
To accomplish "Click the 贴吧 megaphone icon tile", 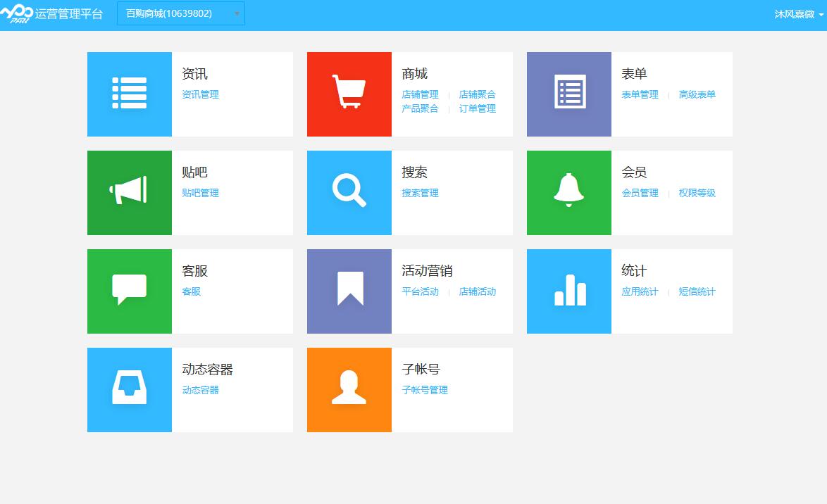I will coord(130,193).
